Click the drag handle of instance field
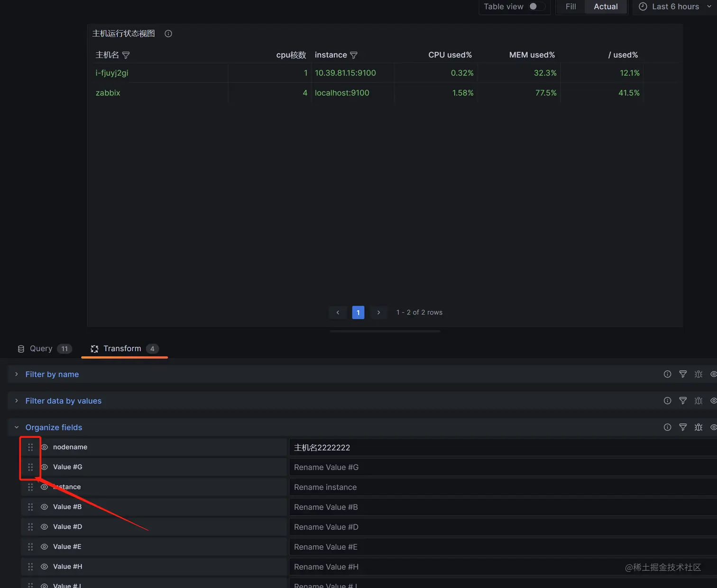Viewport: 717px width, 588px height. click(x=30, y=487)
